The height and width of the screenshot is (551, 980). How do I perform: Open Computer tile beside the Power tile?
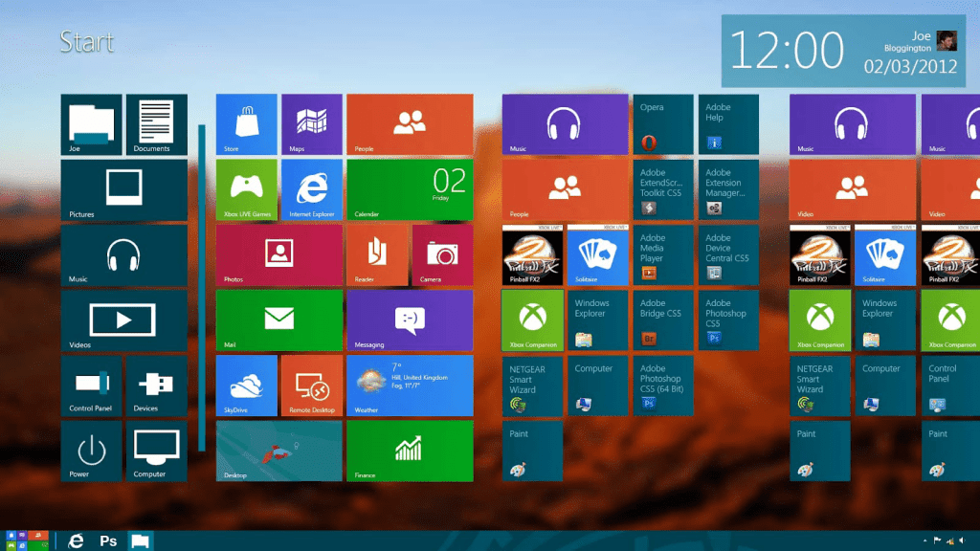click(157, 451)
